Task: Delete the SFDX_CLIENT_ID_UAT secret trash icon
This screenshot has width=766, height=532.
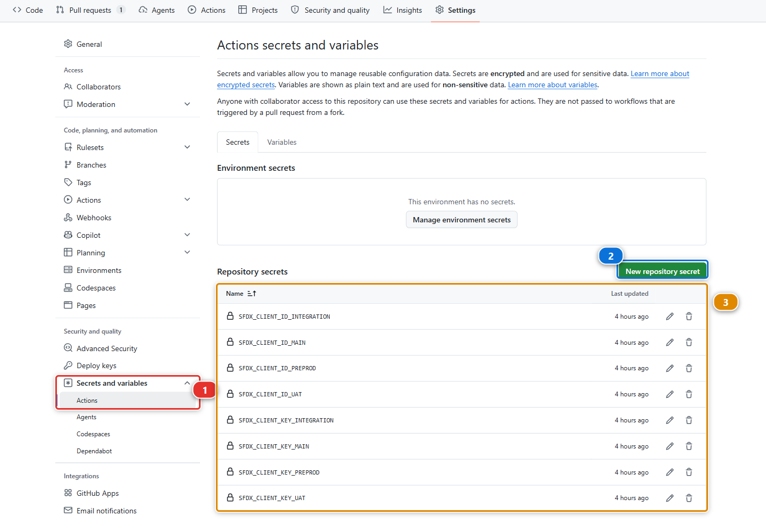Action: pyautogui.click(x=689, y=394)
